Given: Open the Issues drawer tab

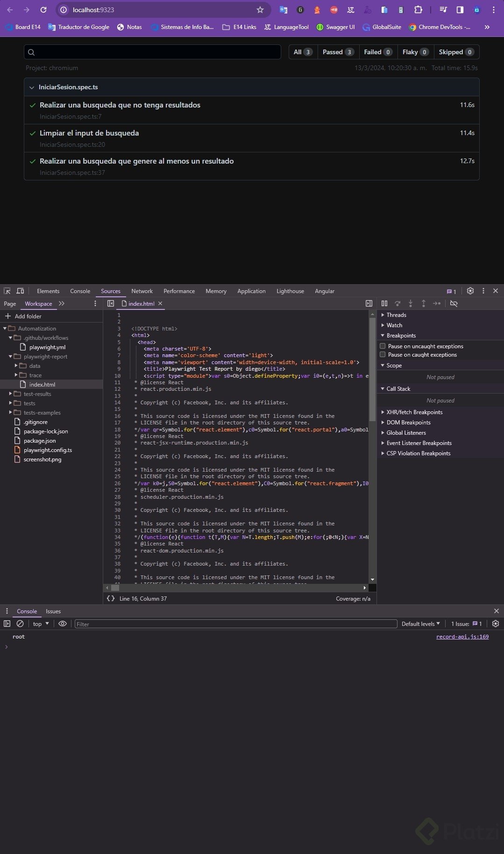Looking at the screenshot, I should [53, 611].
